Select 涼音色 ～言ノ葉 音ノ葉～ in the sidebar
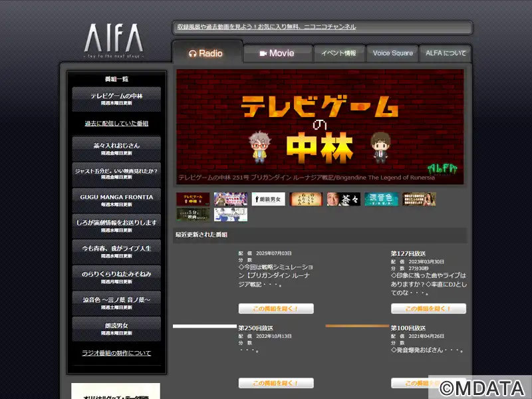The height and width of the screenshot is (399, 532). pyautogui.click(x=116, y=303)
